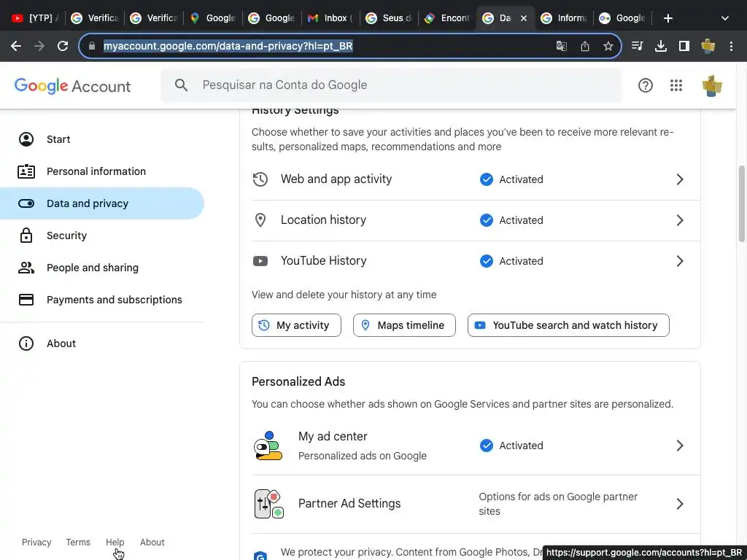This screenshot has height=560, width=747.
Task: Toggle Location history Activated status
Action: click(x=487, y=220)
